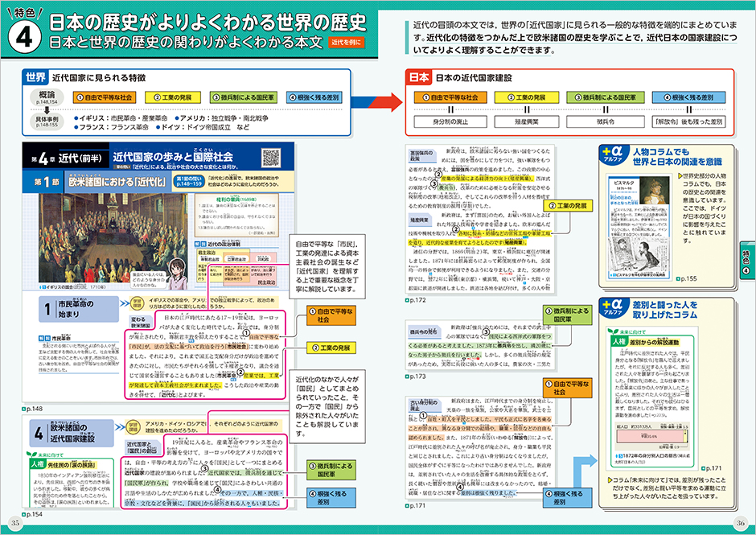Viewport: 756px width, 535px height.
Task: Click the +α badge on the 差別と闘った人 card
Action: tap(613, 308)
